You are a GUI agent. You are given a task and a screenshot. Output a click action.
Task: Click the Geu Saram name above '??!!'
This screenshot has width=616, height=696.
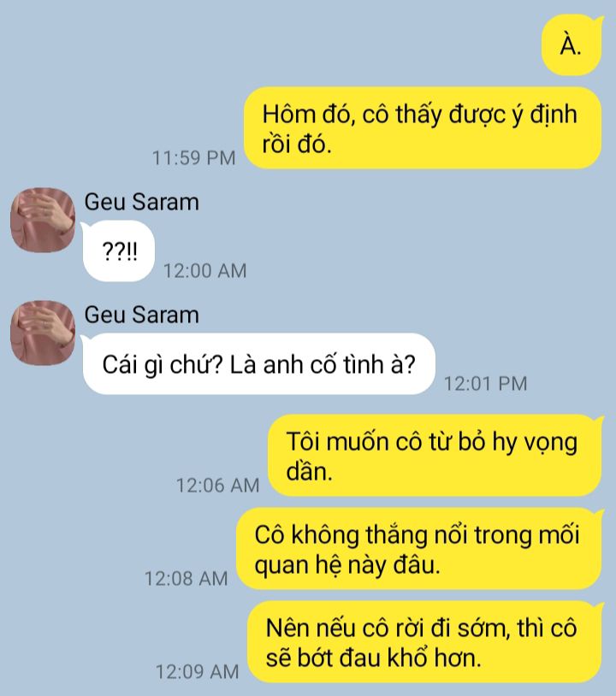[142, 202]
